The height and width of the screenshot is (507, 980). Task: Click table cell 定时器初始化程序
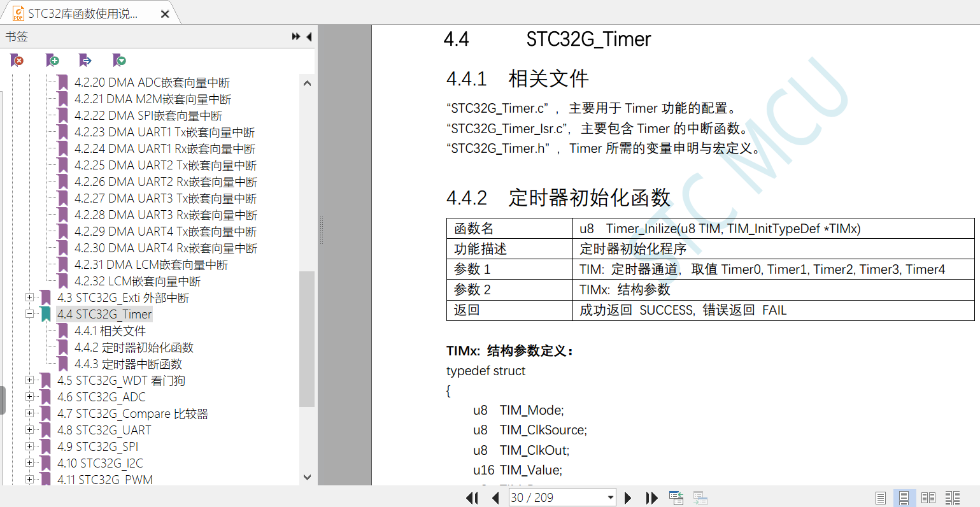(774, 248)
